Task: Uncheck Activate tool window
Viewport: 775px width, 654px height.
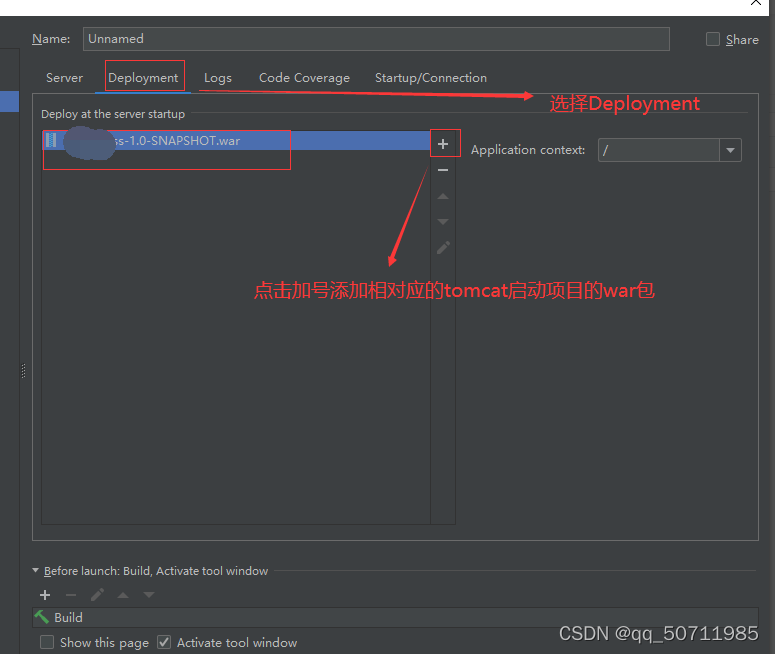Action: [x=164, y=642]
